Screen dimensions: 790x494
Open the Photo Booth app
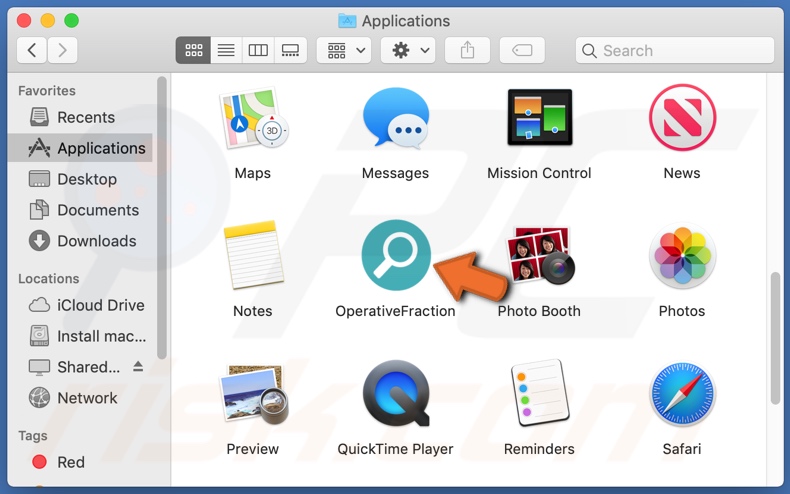(x=540, y=255)
